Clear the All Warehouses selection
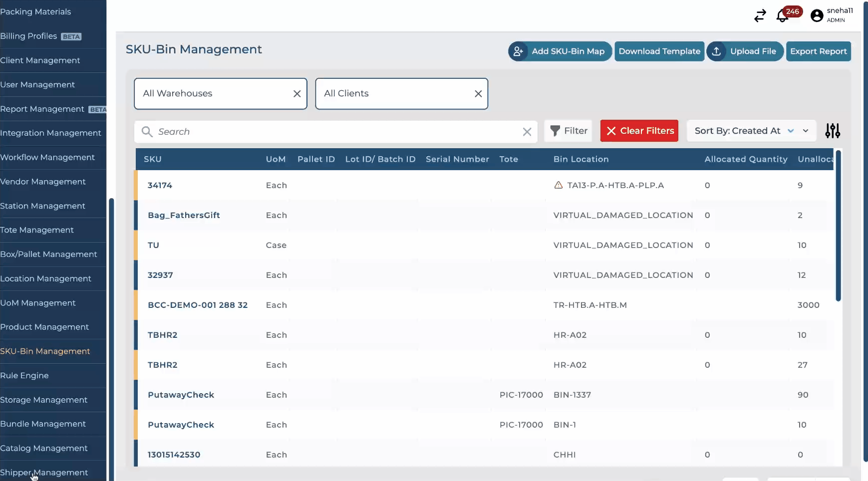Viewport: 868px width, 481px height. 297,94
